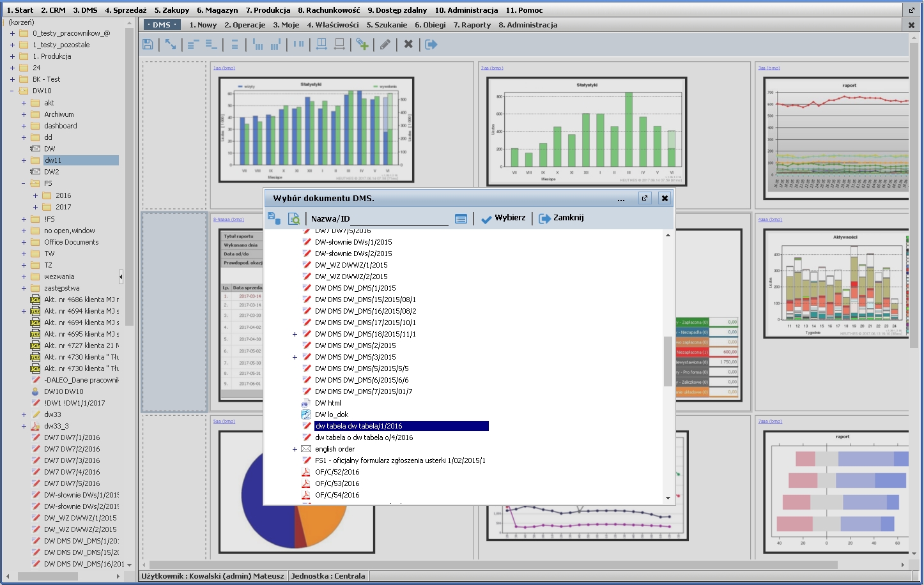
Task: Collapse the left tree panel with arrow handle
Action: click(121, 277)
